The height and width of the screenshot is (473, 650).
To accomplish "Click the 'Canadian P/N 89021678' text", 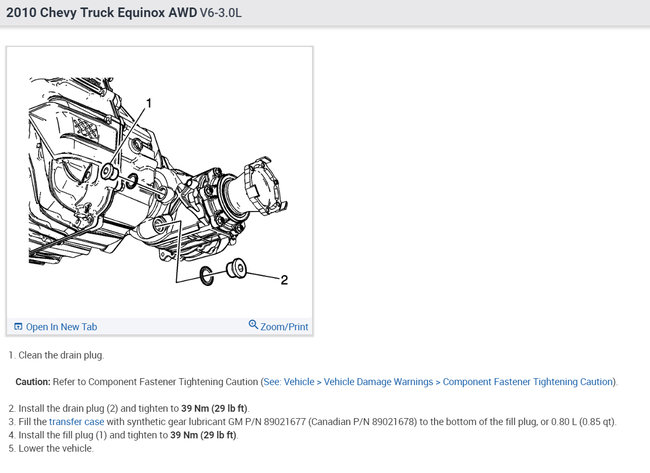I will 362,422.
